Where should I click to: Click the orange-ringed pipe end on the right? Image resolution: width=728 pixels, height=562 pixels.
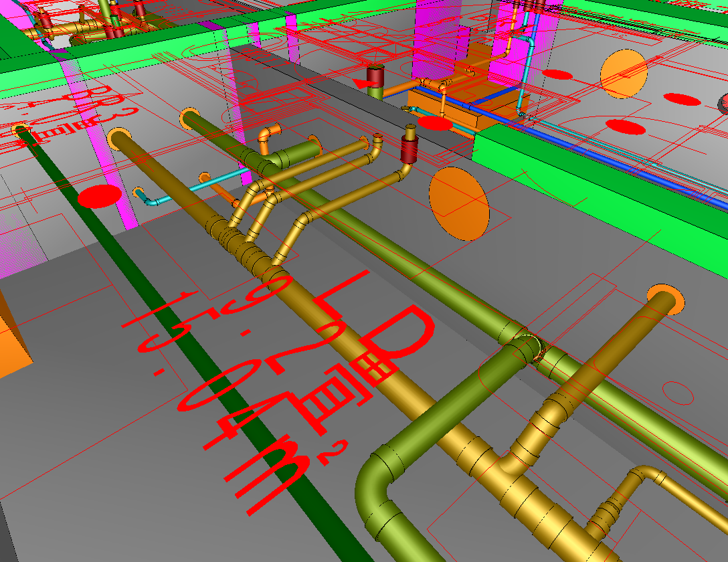(x=665, y=298)
